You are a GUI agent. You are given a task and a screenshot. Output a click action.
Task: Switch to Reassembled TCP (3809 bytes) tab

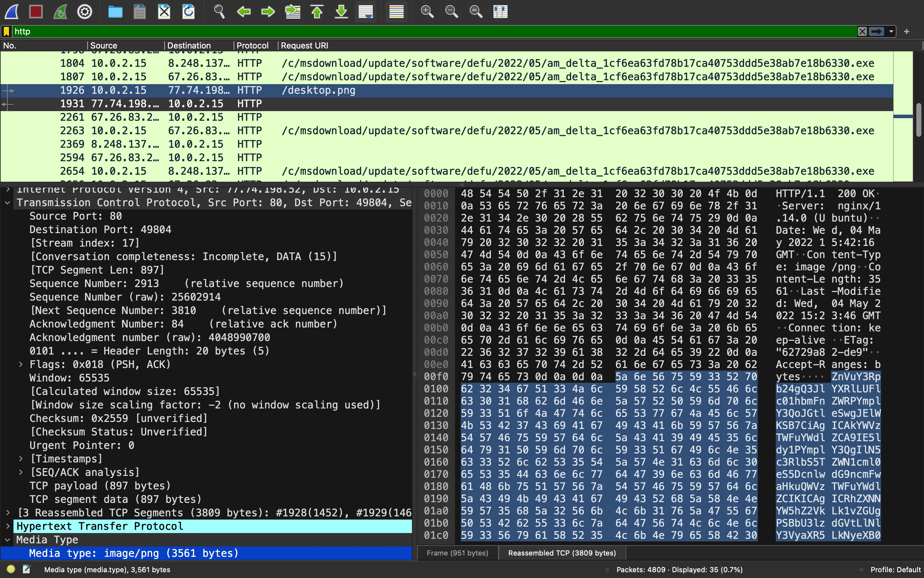click(562, 553)
